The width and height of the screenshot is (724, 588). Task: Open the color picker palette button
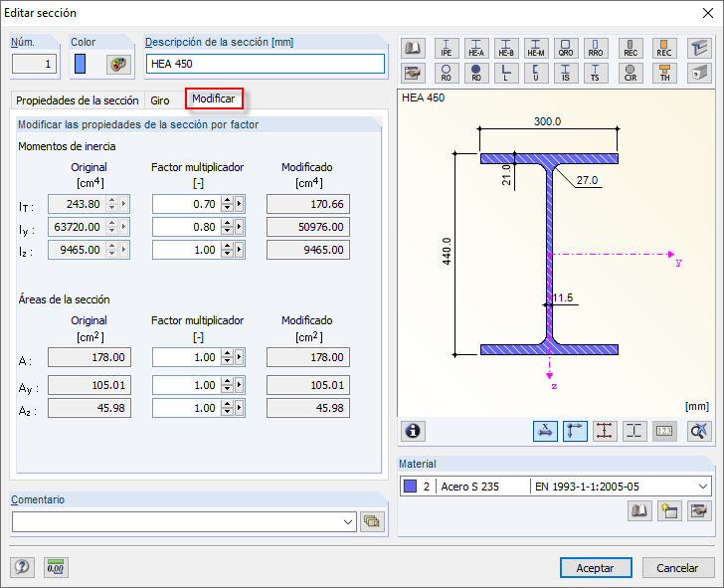pos(118,64)
